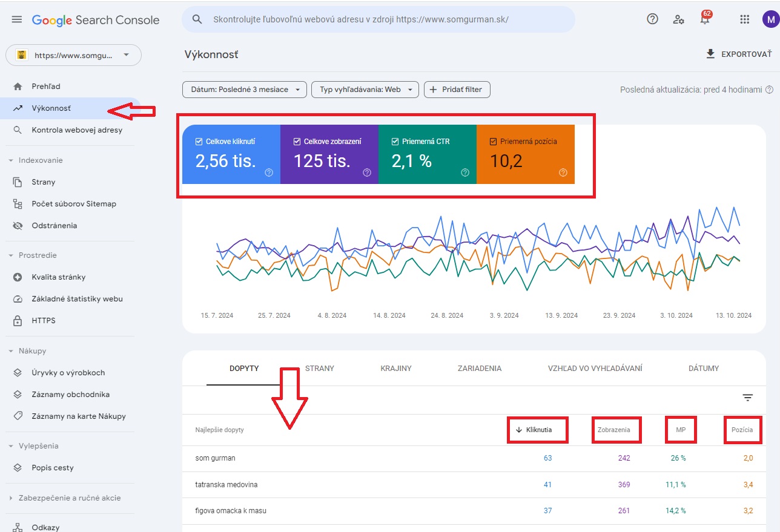780x532 pixels.
Task: Open the account avatar M
Action: [770, 19]
